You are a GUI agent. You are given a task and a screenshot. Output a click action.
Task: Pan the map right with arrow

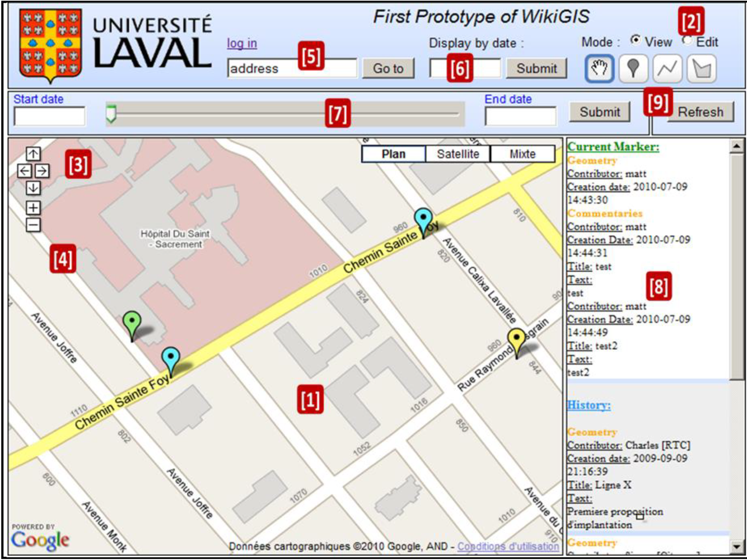(x=42, y=171)
